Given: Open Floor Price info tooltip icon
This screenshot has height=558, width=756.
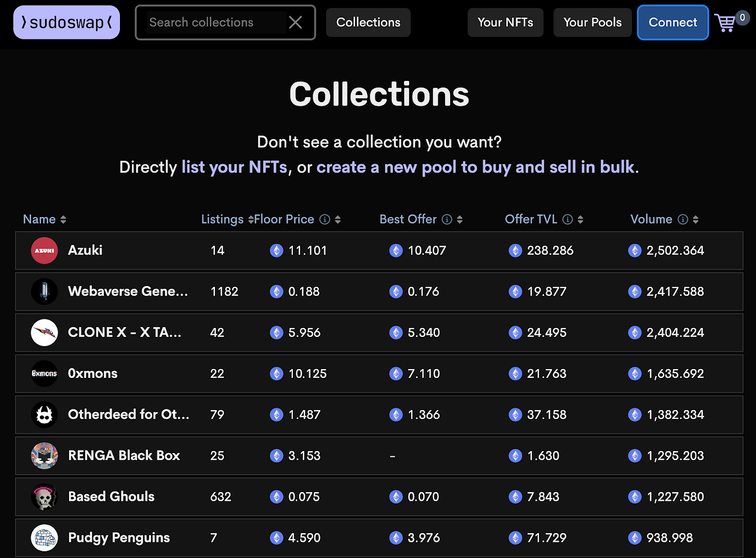Looking at the screenshot, I should (x=325, y=220).
